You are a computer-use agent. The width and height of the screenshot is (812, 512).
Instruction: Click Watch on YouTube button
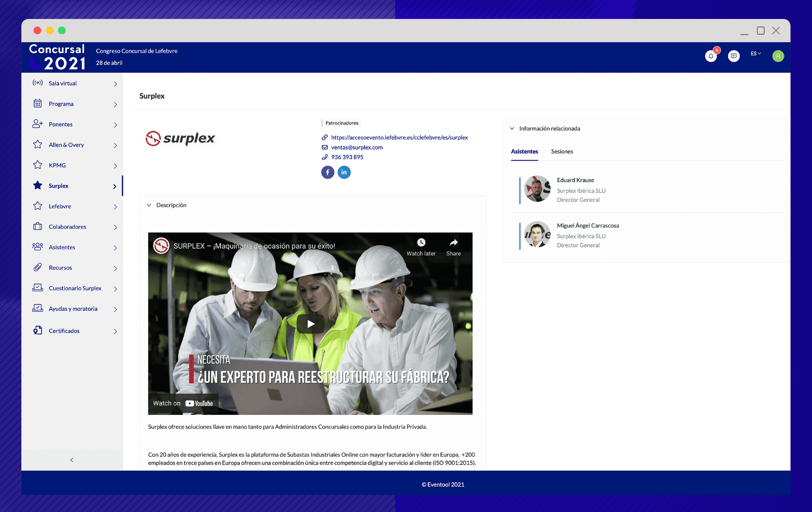[x=183, y=403]
